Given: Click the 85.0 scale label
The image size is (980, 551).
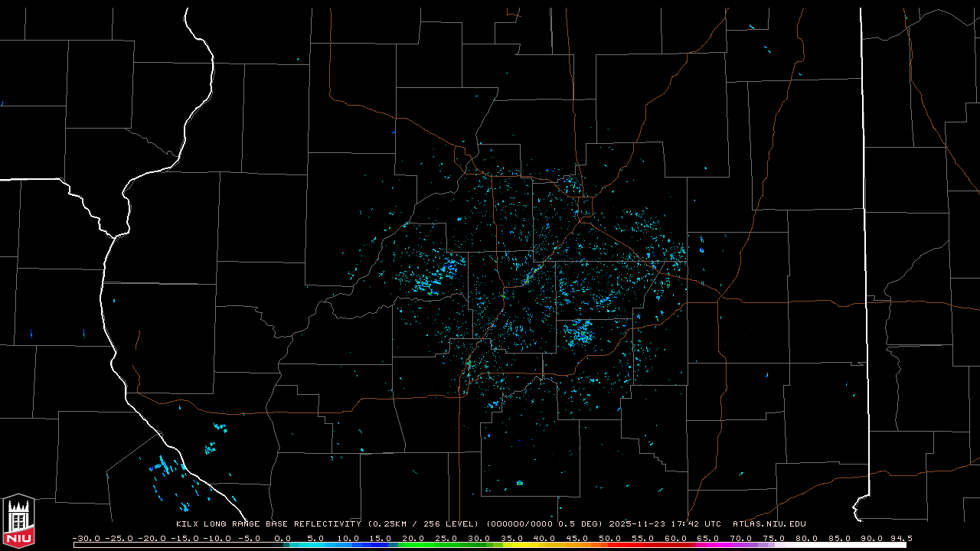Looking at the screenshot, I should tap(840, 538).
